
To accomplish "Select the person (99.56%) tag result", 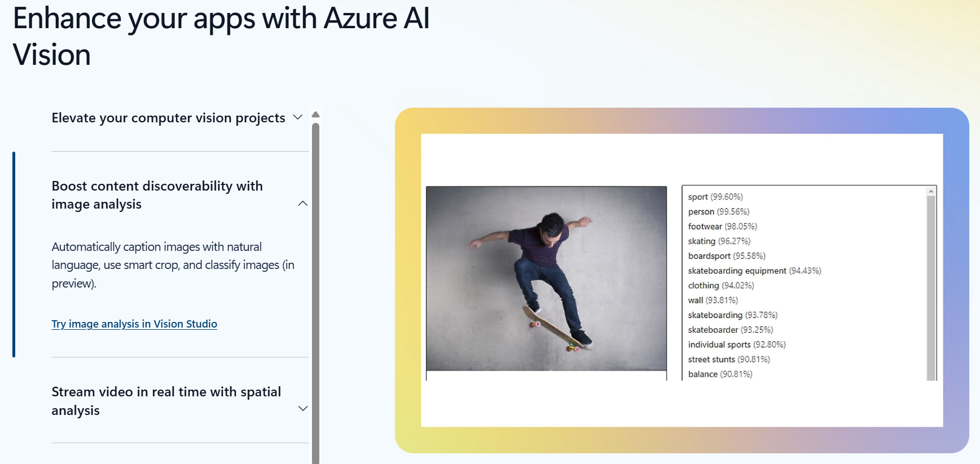I will coord(718,211).
